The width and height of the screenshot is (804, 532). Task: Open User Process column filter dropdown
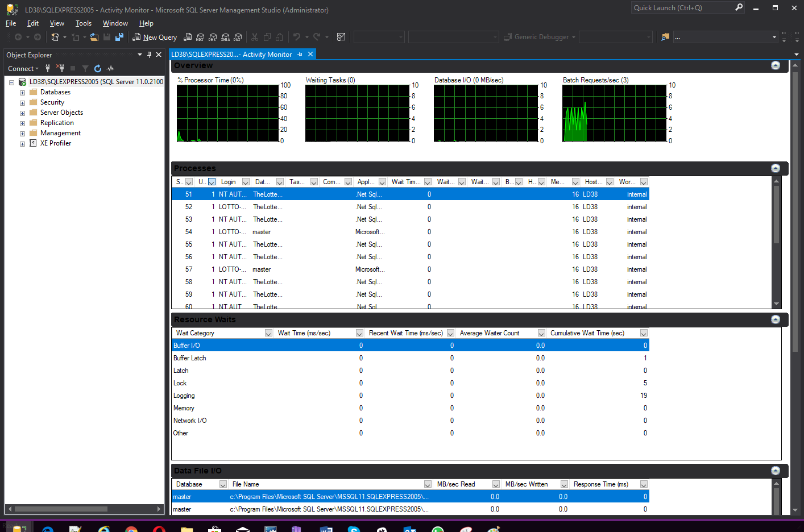pos(212,182)
